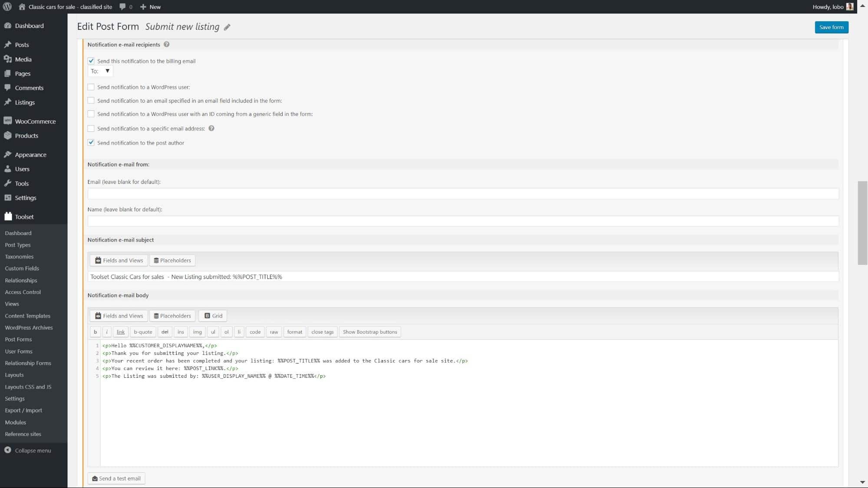Open WooCommerce from sidebar menu
The width and height of the screenshot is (868, 488).
point(35,121)
